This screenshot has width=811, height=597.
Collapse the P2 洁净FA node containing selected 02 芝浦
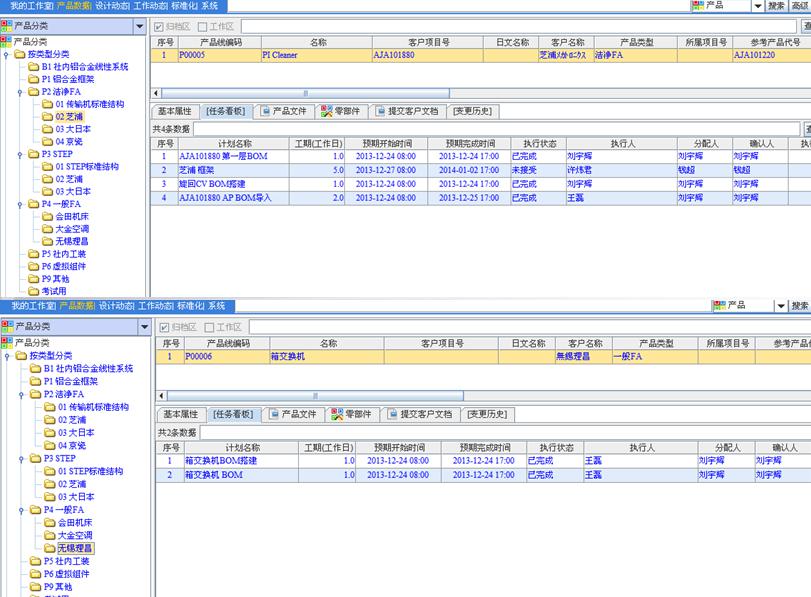coord(21,92)
